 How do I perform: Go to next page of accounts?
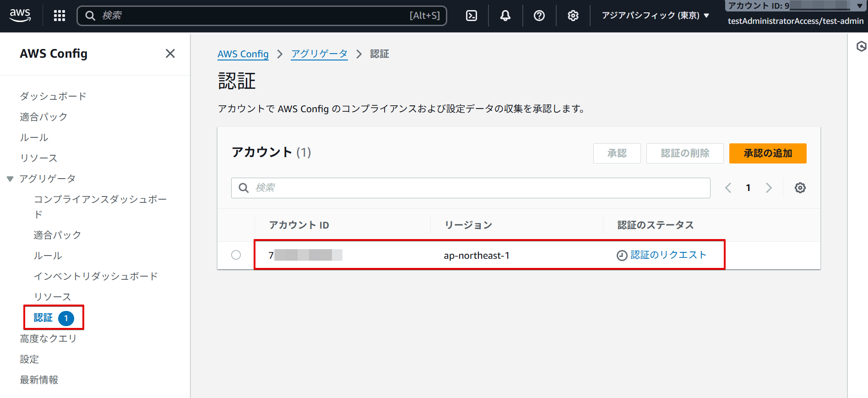point(769,188)
